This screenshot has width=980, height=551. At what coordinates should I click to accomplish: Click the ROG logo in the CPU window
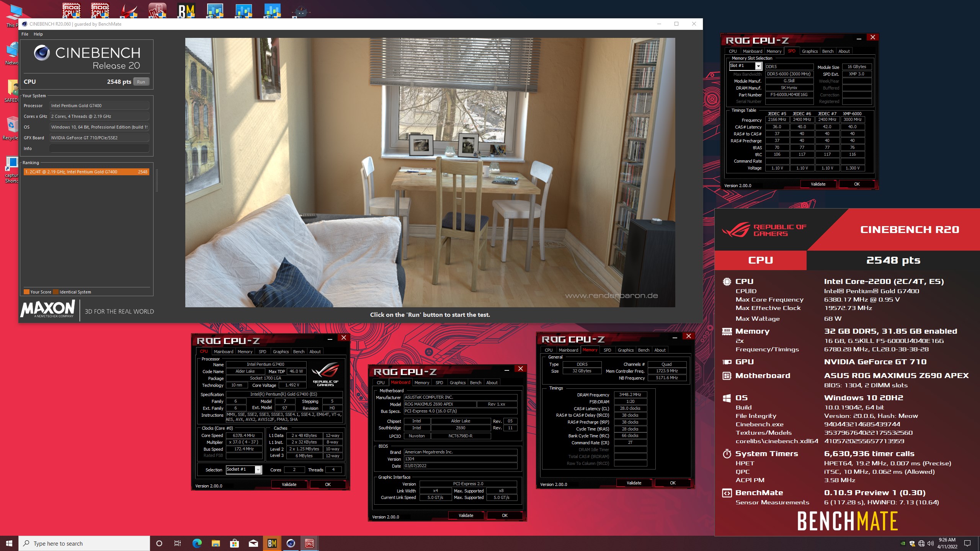(326, 375)
